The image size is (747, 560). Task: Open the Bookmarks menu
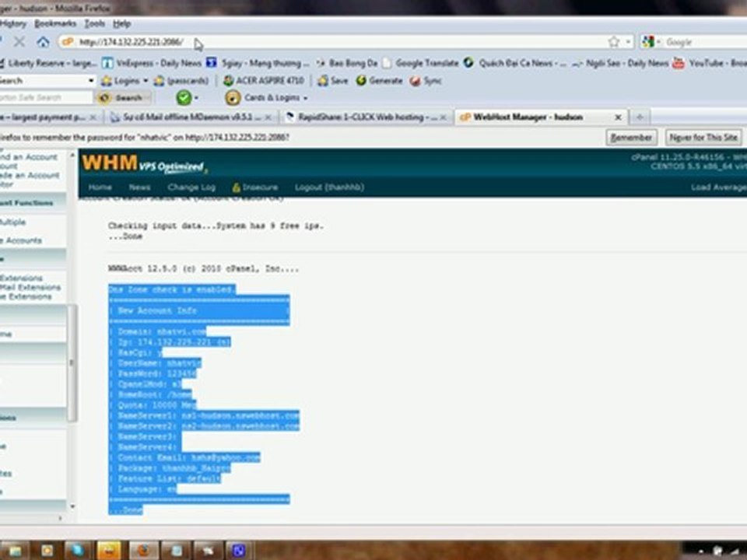point(54,23)
